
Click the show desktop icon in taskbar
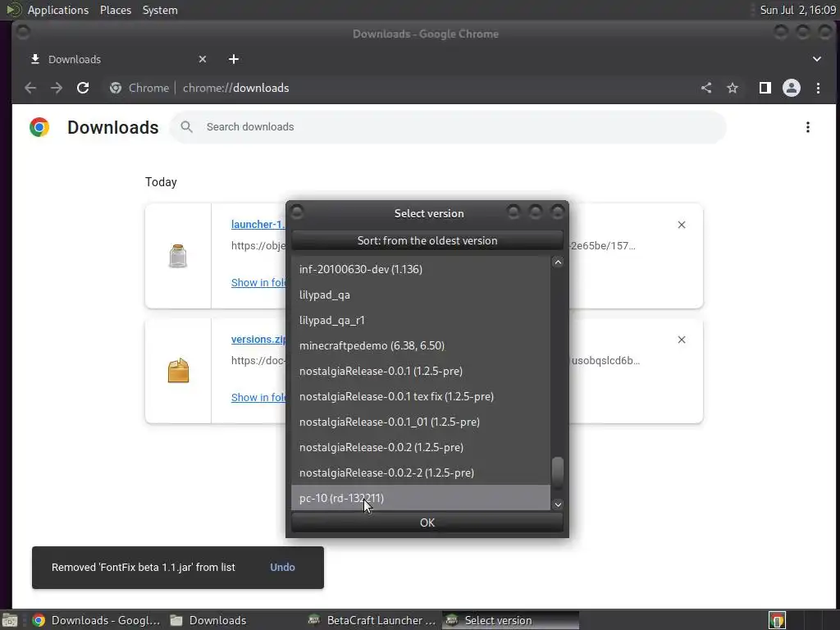(10, 620)
